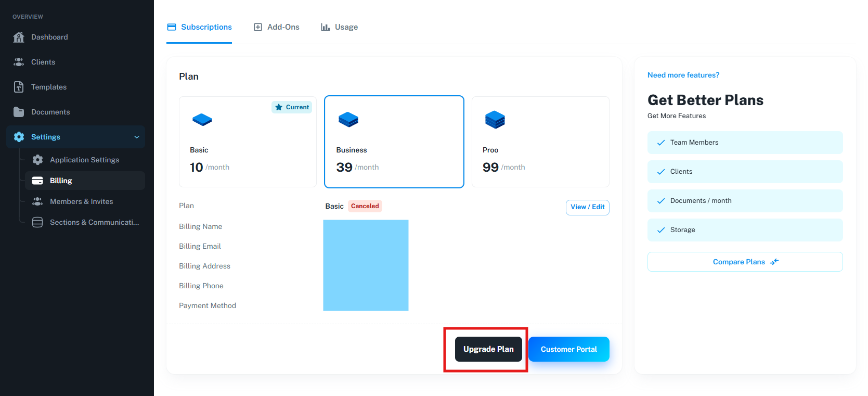Select the Basic plan card
This screenshot has height=396, width=868.
(248, 142)
